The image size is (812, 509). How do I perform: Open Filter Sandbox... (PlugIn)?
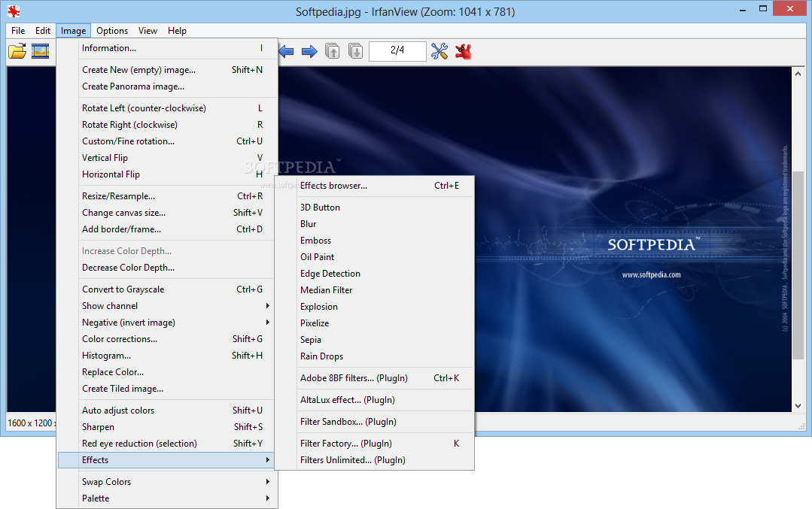(x=374, y=422)
